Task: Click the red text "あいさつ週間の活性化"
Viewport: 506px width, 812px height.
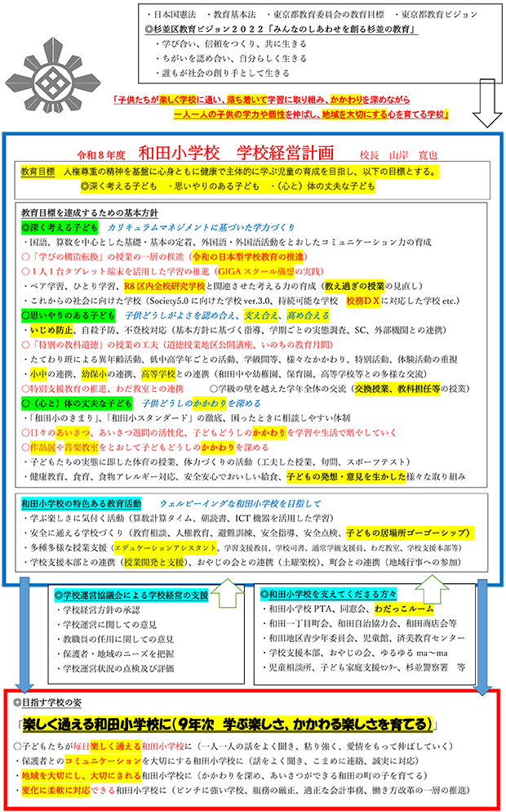Action: point(140,431)
